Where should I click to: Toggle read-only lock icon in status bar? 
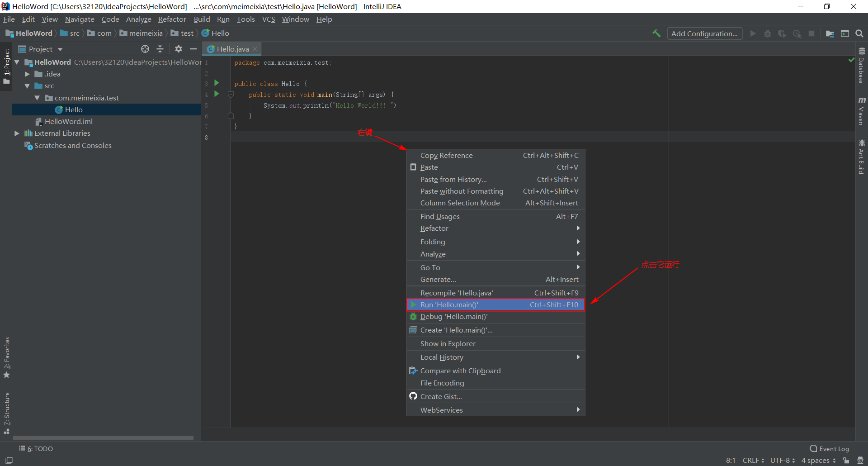click(846, 460)
